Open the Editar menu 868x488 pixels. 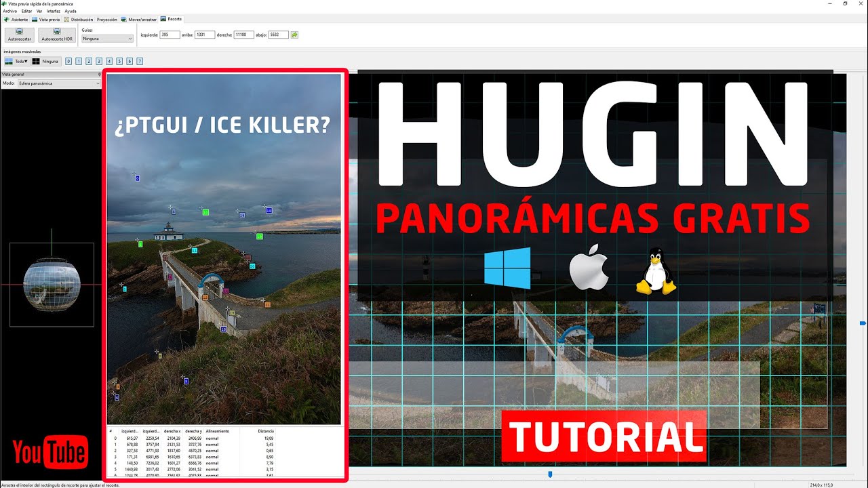tap(26, 11)
